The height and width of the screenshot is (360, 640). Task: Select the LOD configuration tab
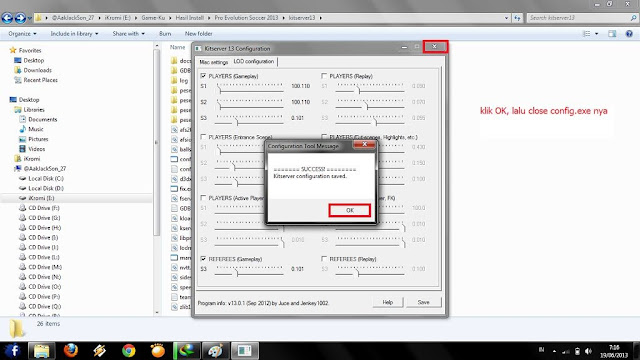click(x=254, y=61)
